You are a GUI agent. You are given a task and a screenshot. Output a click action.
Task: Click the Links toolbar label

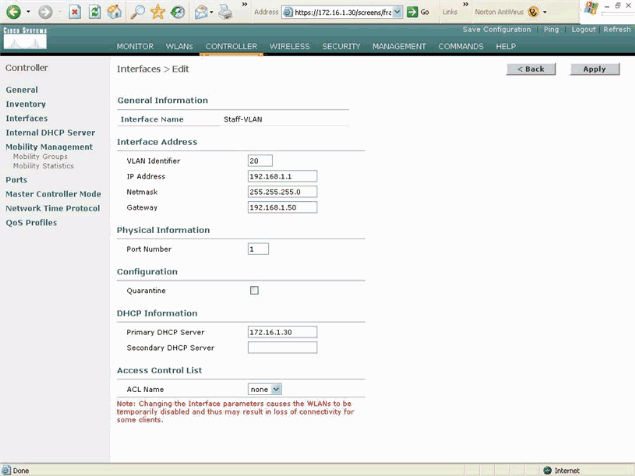click(450, 12)
